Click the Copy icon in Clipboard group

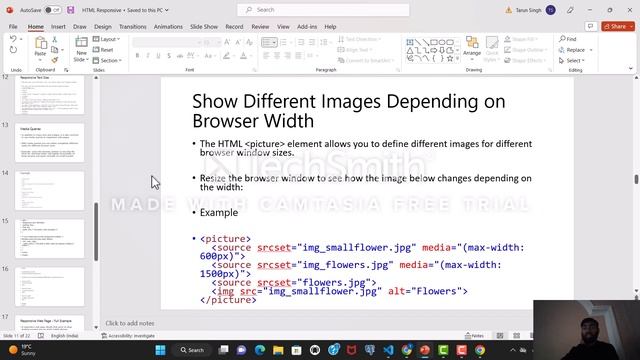point(55,50)
